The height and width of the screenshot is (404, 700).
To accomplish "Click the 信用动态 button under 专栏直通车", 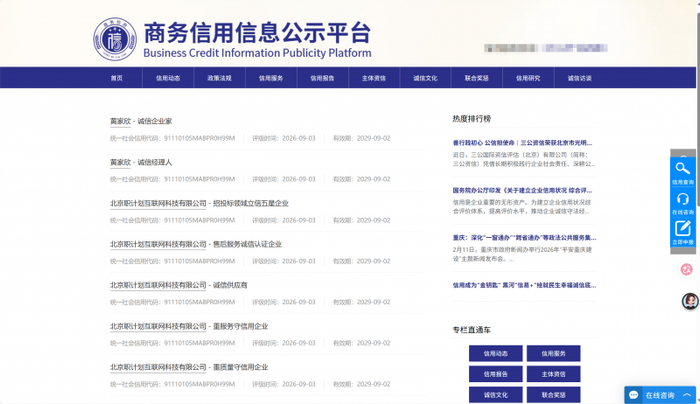I will (x=496, y=354).
